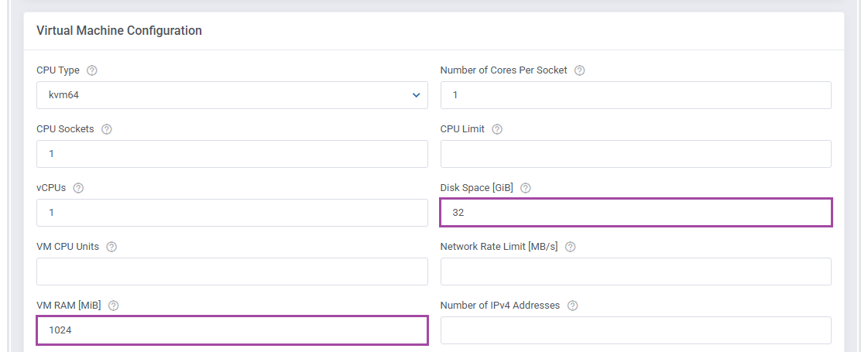The width and height of the screenshot is (868, 352).
Task: Click help icon beside Network Rate Limit
Action: (571, 247)
